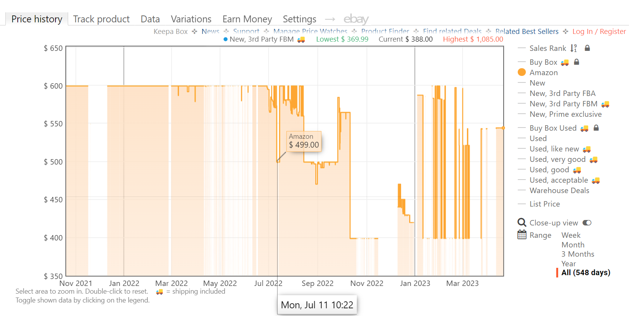Show the New, 3rd Party FBA series
This screenshot has width=644, height=316.
tap(562, 93)
